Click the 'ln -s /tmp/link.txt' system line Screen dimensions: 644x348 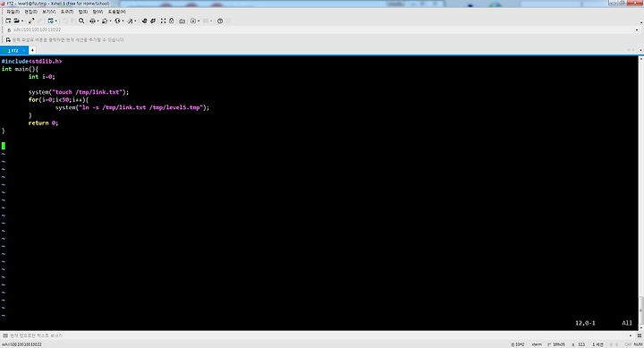click(x=132, y=107)
